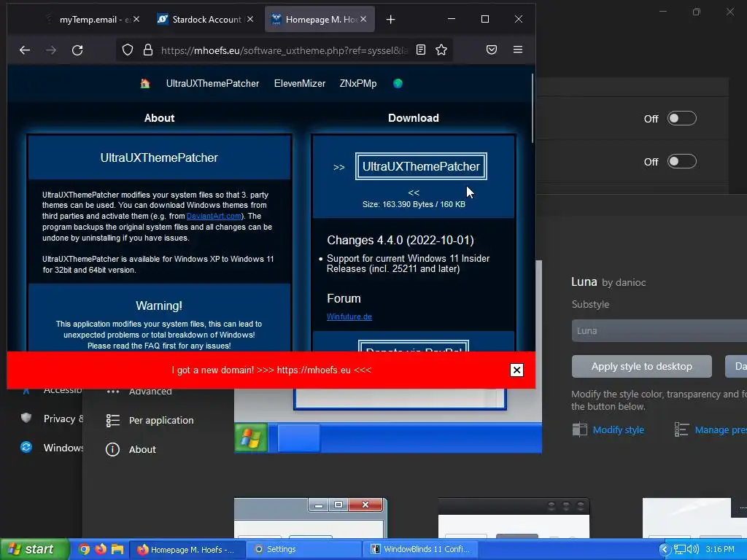The height and width of the screenshot is (560, 747).
Task: Close the myTemp.email tab
Action: tap(136, 20)
